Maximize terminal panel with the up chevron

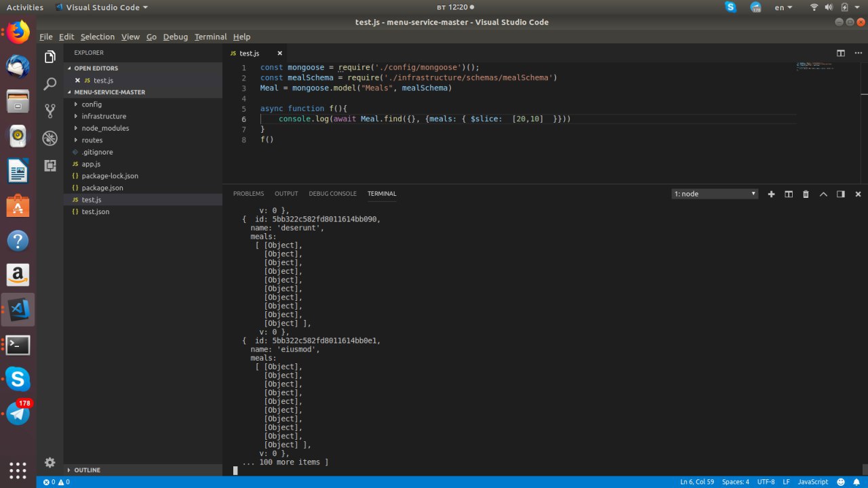(x=823, y=194)
